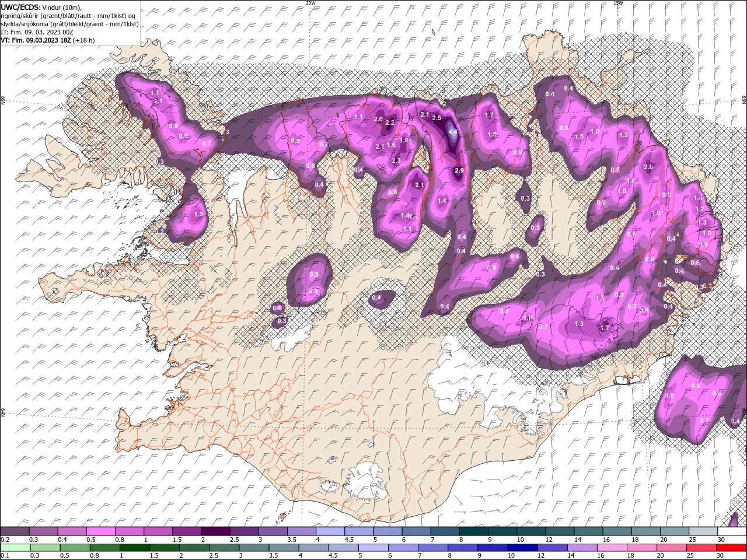Viewport: 747px width, 560px height.
Task: Click the 4.4 peak snowfall value on the map
Action: (x=453, y=132)
